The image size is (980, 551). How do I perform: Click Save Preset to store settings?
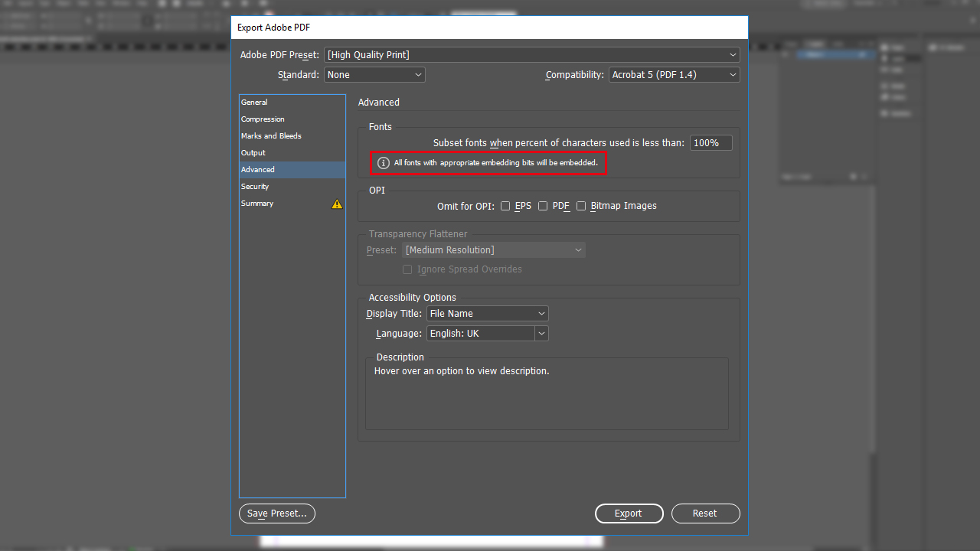coord(276,514)
